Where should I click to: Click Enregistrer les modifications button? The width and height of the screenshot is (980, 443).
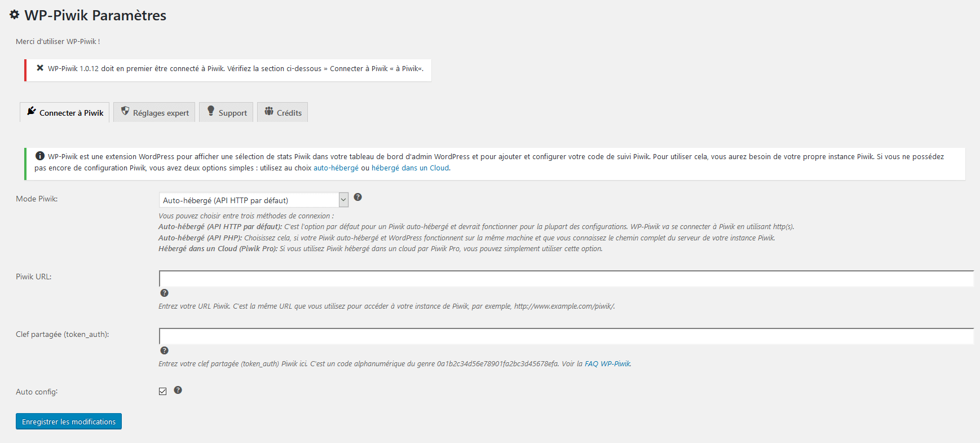(x=69, y=422)
